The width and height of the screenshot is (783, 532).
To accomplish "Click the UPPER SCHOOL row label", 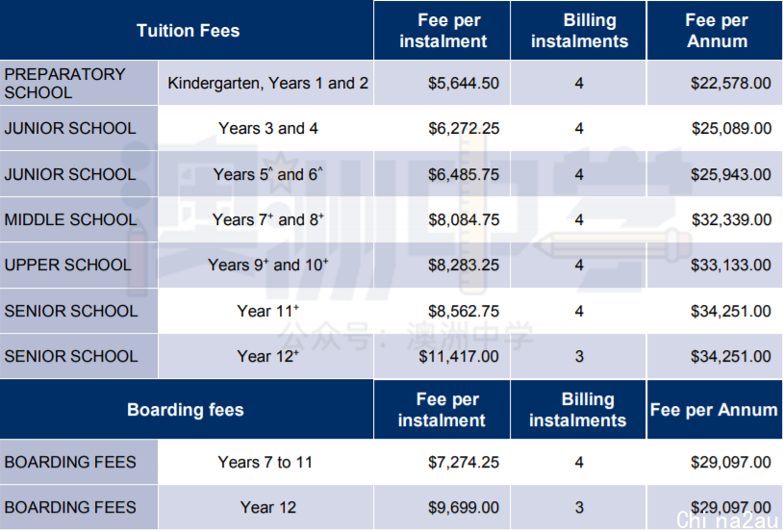I will 79,265.
